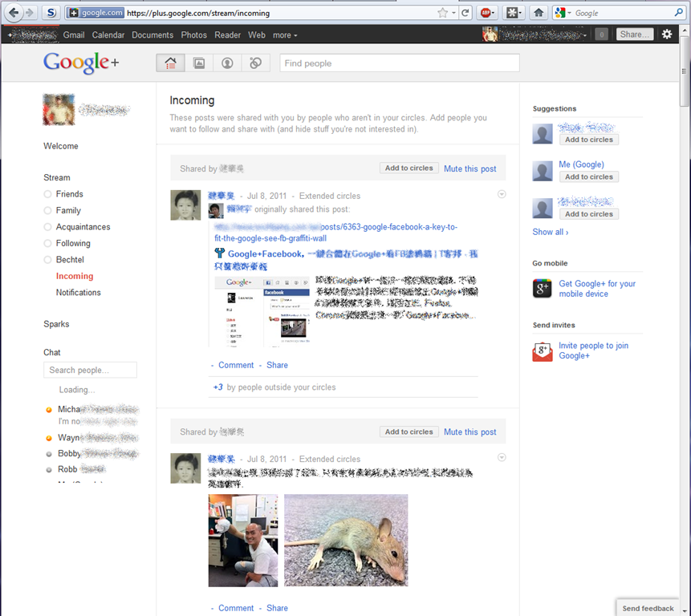Viewport: 691px width, 616px height.
Task: Click Mute this post on the second post
Action: tap(469, 432)
